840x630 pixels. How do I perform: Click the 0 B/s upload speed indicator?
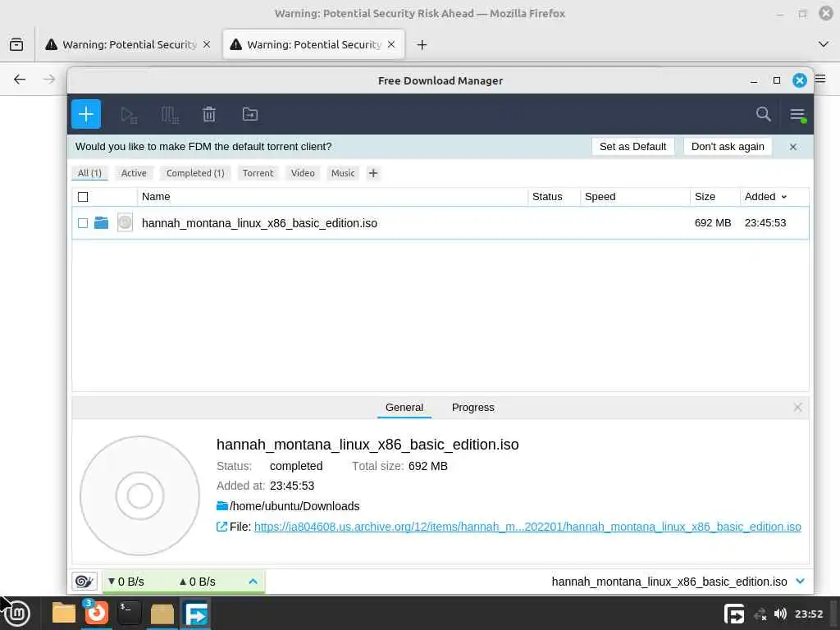click(x=197, y=582)
